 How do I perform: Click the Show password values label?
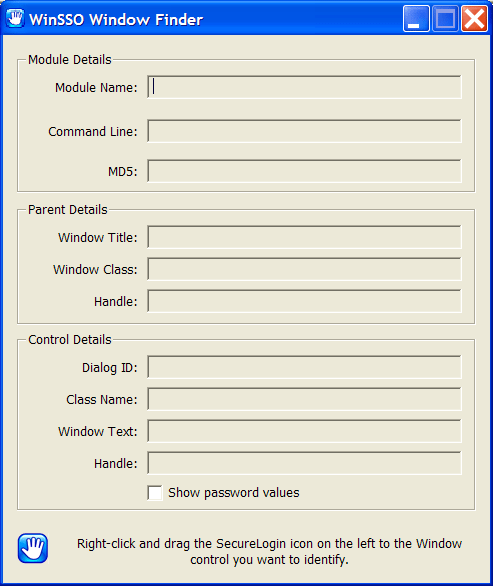click(234, 493)
